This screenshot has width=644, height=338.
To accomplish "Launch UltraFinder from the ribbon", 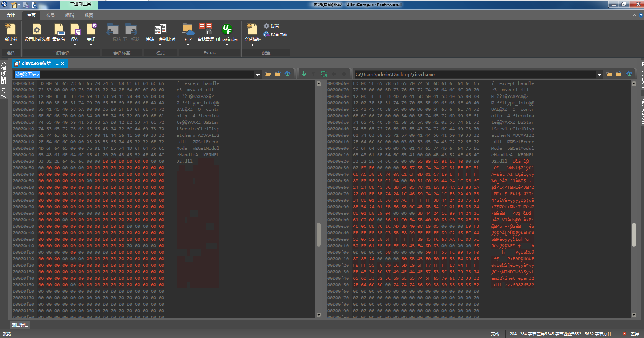I will tap(227, 29).
